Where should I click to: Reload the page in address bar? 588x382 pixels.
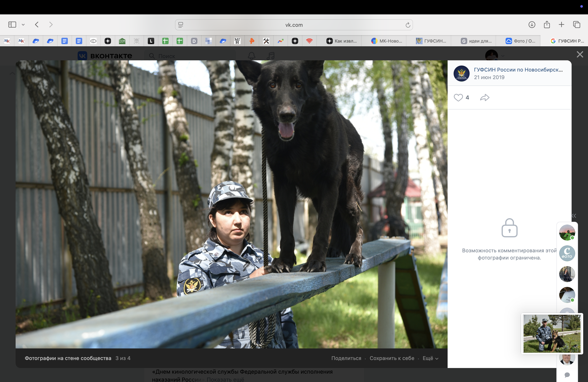[x=408, y=25]
